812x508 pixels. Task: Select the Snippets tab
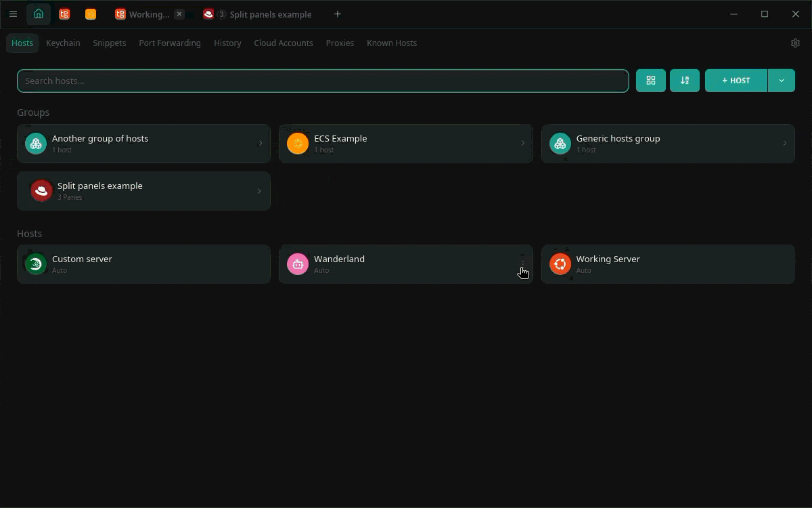pyautogui.click(x=110, y=43)
